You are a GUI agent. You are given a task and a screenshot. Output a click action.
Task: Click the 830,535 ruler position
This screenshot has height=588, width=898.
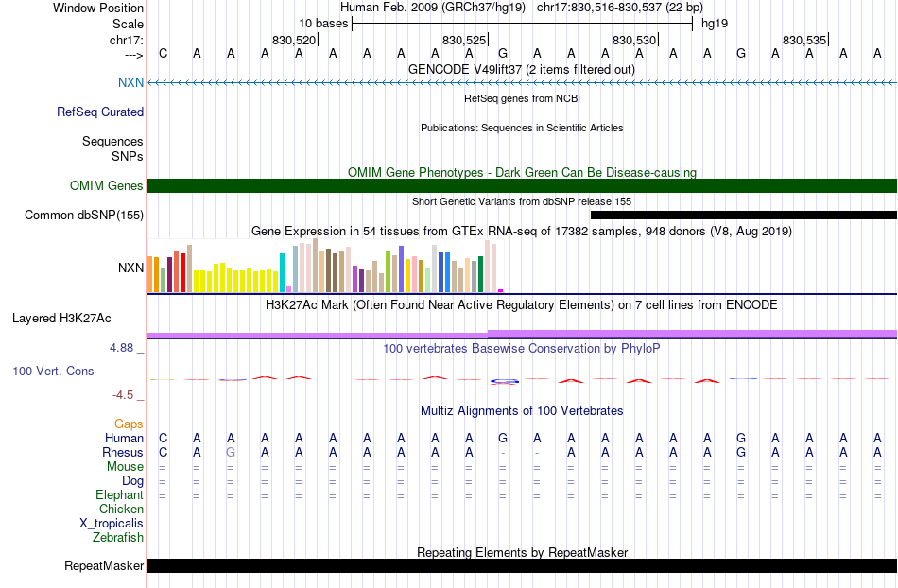click(x=804, y=40)
